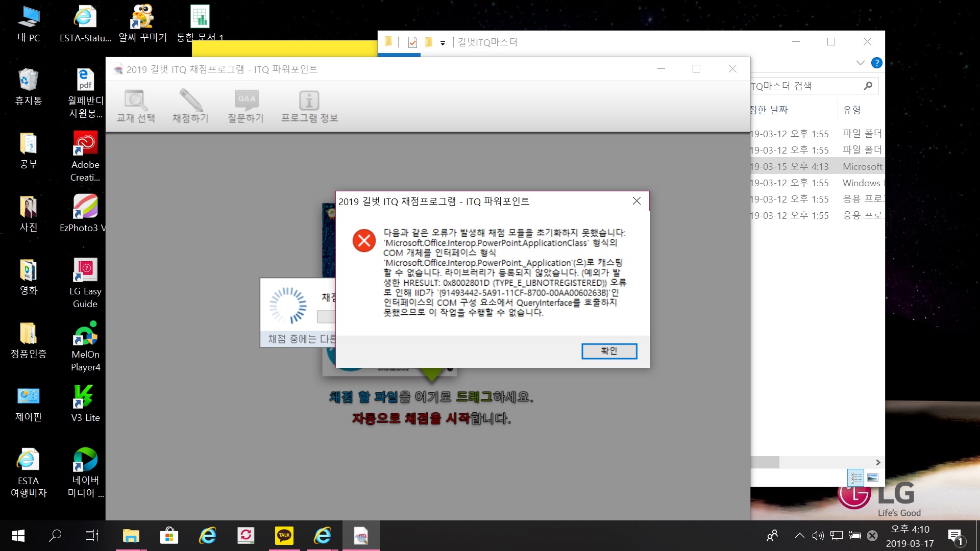Click the help icon in explorer window

[876, 63]
